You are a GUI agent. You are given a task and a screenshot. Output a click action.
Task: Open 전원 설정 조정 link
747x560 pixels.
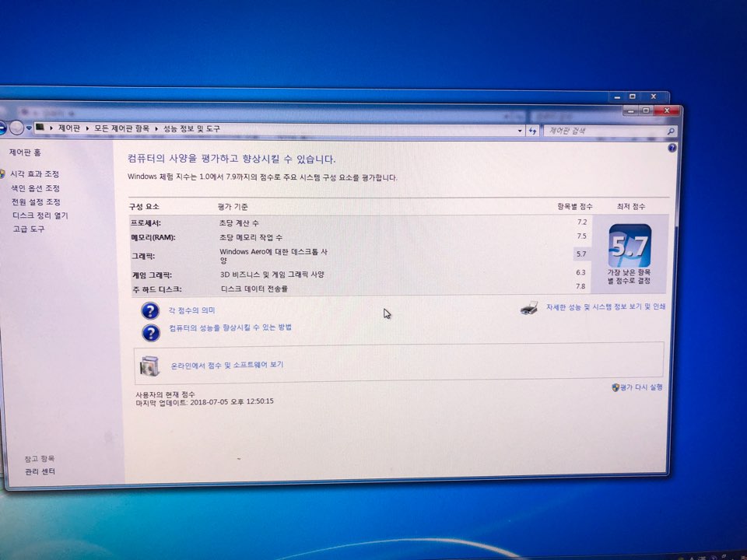[x=37, y=202]
